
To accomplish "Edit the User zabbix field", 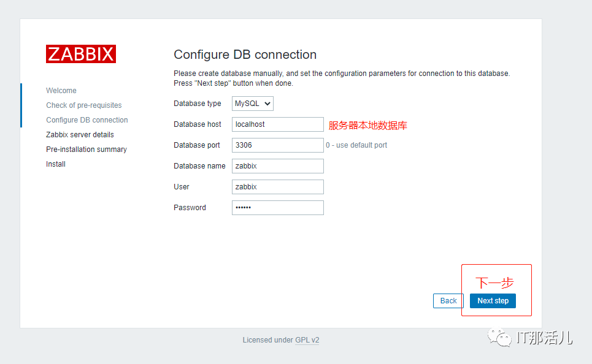I will pyautogui.click(x=277, y=187).
